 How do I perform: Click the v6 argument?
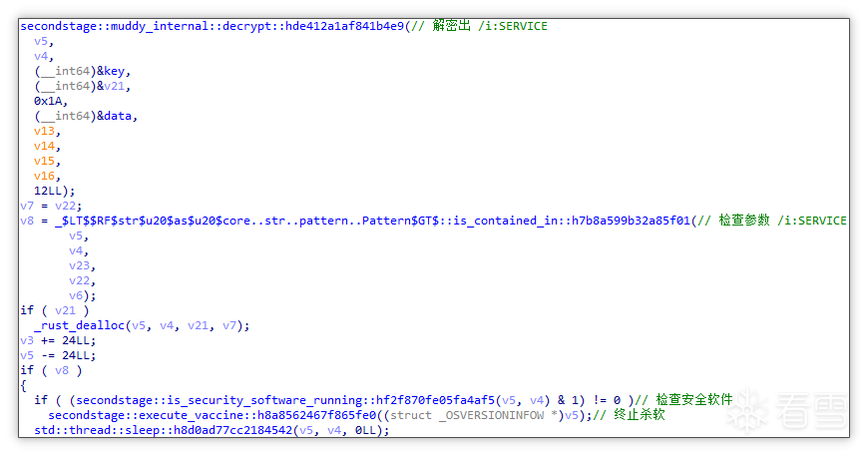[76, 295]
